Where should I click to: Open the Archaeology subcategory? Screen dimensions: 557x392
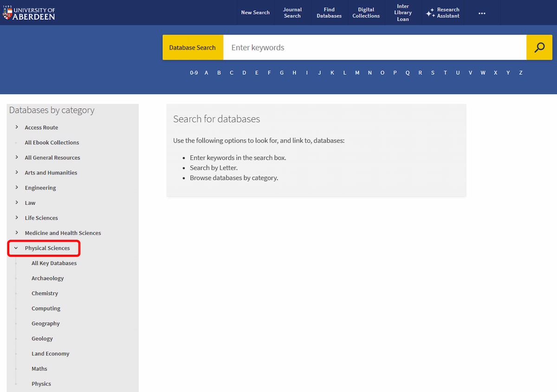pos(47,278)
